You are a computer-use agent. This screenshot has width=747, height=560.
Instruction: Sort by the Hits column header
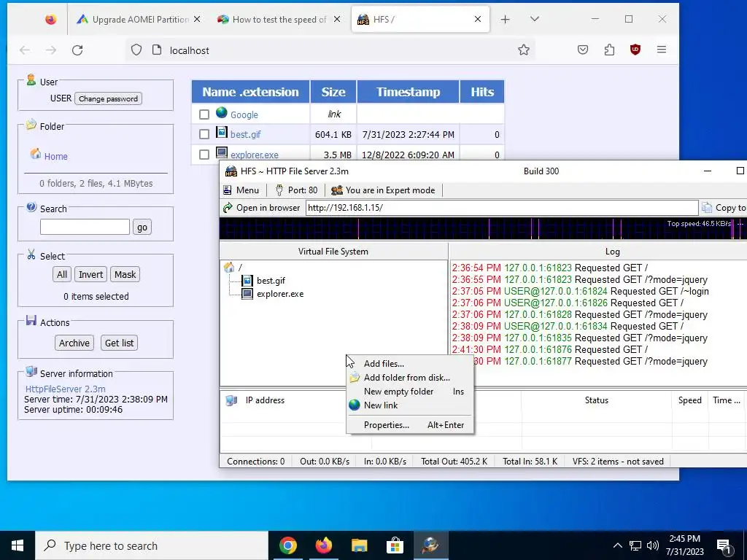coord(482,92)
